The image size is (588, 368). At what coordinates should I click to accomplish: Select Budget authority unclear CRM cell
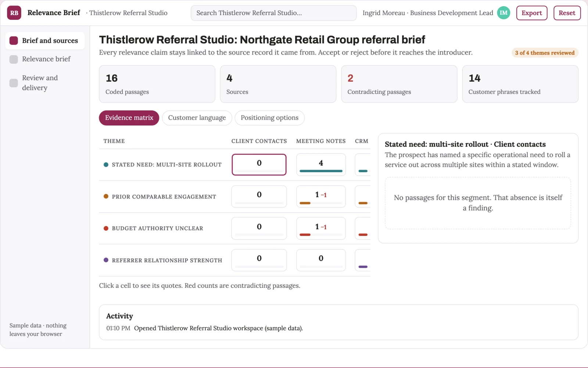[x=363, y=229]
